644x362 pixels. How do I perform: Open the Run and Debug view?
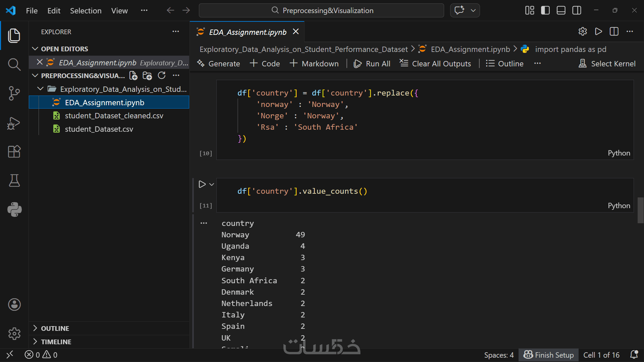(14, 123)
